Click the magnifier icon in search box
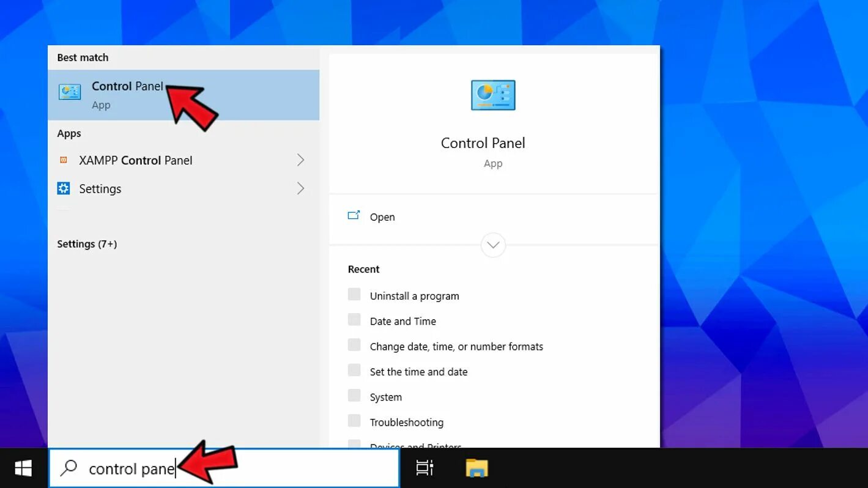This screenshot has width=868, height=488. pos(69,468)
